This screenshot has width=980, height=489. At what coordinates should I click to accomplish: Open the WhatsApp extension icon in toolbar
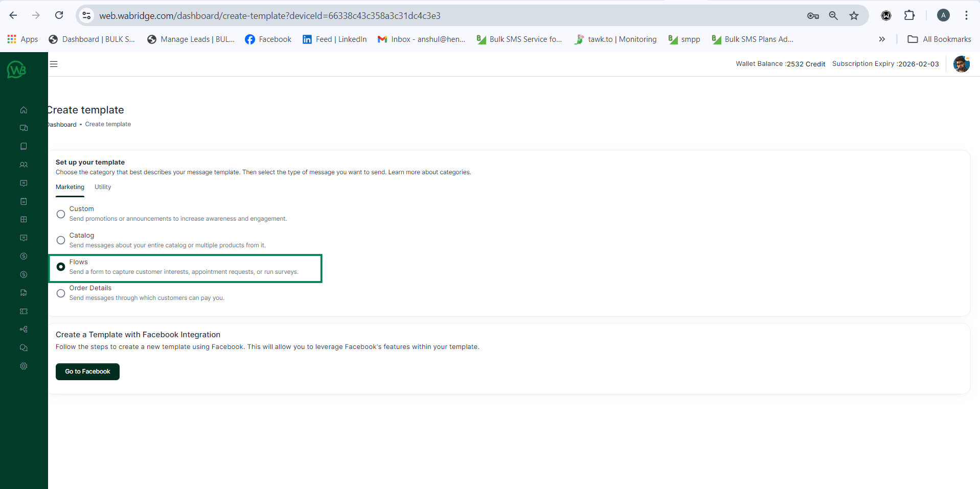pos(886,16)
